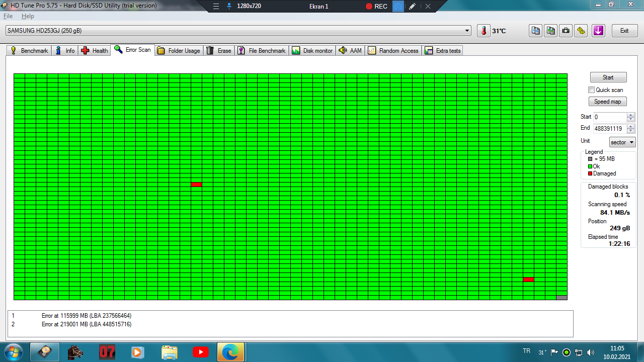Open the horse icon app in taskbar

75,351
